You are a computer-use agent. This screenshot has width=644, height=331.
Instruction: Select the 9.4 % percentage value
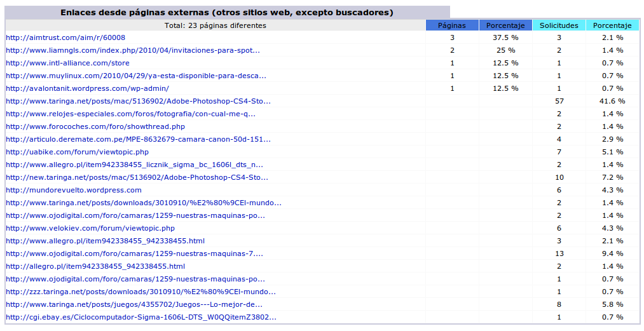612,253
